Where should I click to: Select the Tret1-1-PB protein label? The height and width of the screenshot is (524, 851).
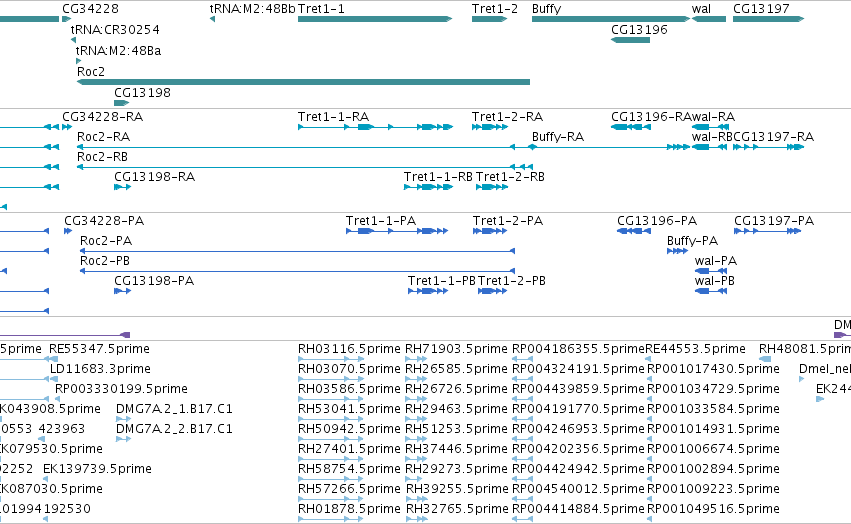coord(442,281)
